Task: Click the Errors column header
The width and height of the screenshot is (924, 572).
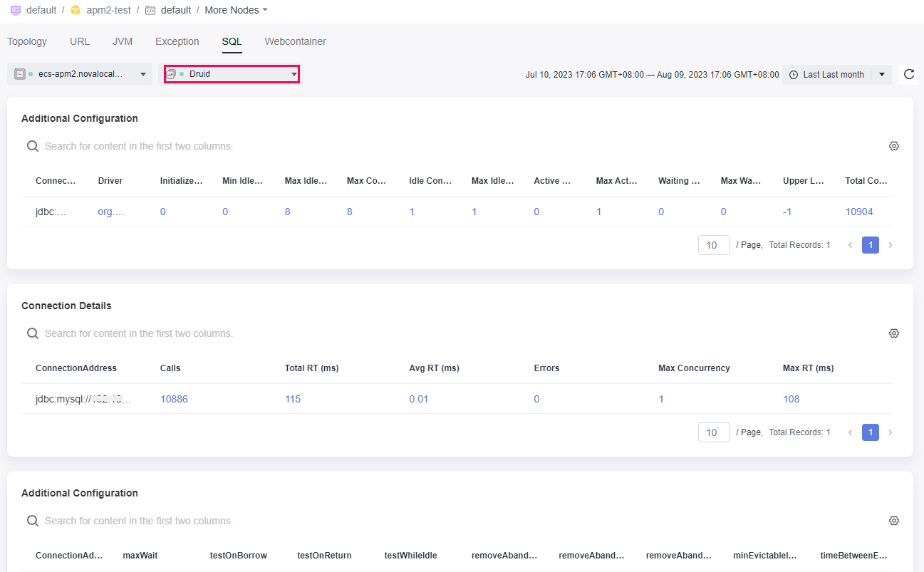Action: click(546, 368)
